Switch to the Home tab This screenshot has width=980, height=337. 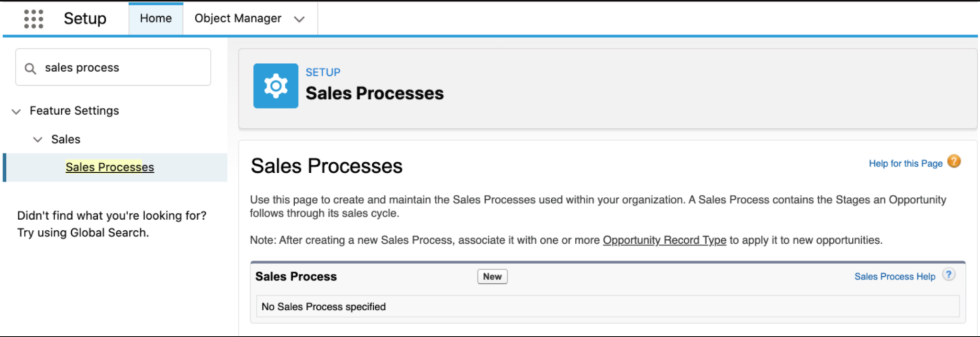(x=156, y=18)
